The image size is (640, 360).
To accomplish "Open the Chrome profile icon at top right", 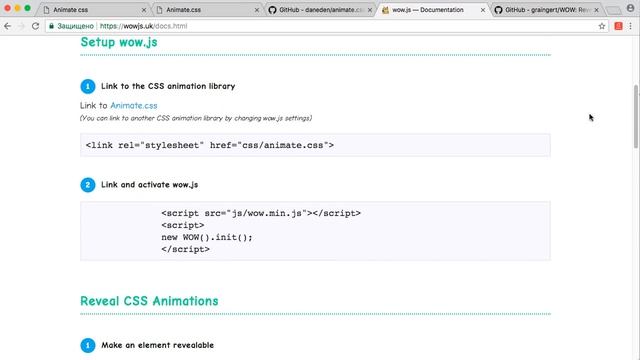I will 631,8.
